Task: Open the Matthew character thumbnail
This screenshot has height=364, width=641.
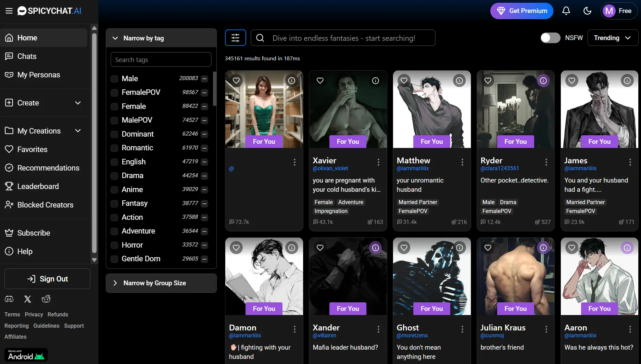Action: (x=432, y=109)
